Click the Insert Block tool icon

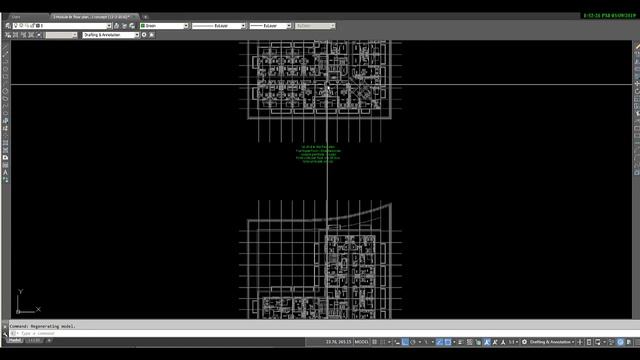(5, 121)
